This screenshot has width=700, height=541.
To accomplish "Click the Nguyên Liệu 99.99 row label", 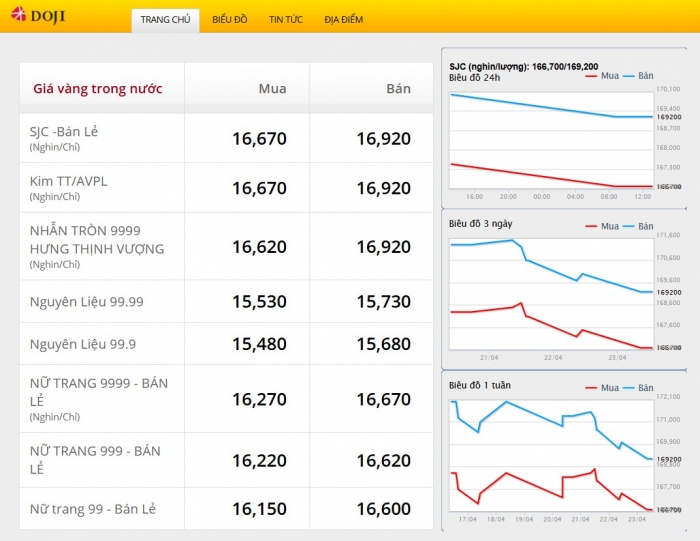I will pyautogui.click(x=86, y=301).
